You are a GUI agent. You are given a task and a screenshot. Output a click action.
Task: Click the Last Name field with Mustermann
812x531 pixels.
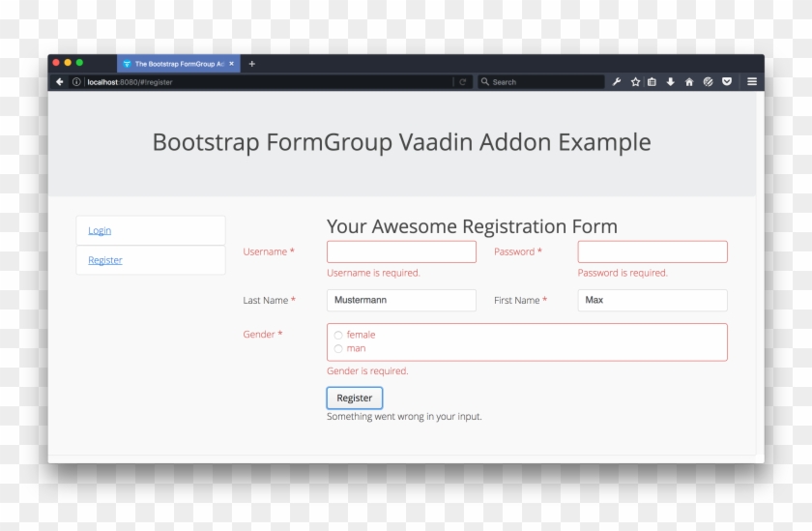coord(401,301)
